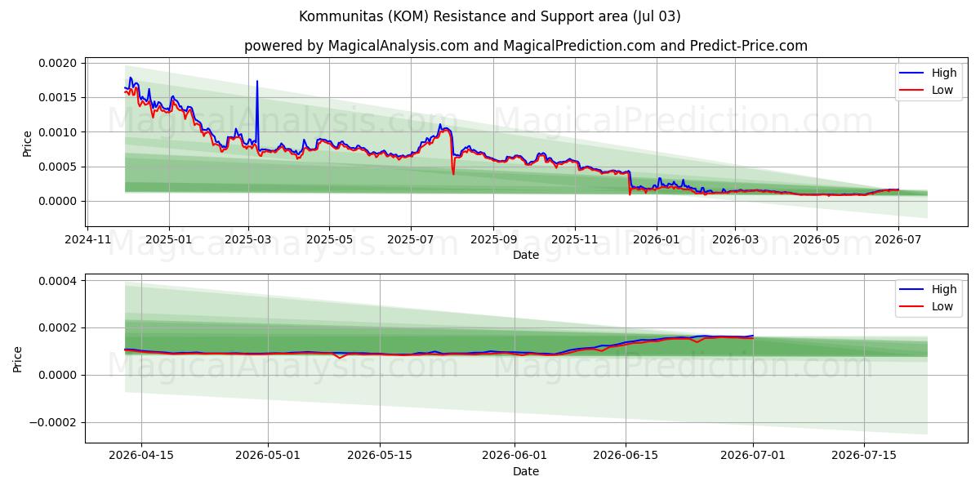Click the 'Date' axis label under the top chart
The height and width of the screenshot is (490, 980).
click(526, 255)
